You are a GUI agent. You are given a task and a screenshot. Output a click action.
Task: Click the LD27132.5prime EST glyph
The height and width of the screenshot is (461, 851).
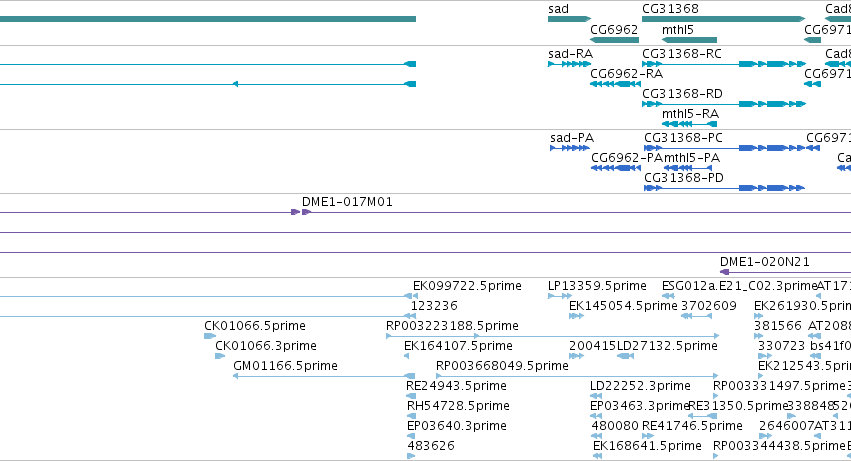click(x=625, y=356)
